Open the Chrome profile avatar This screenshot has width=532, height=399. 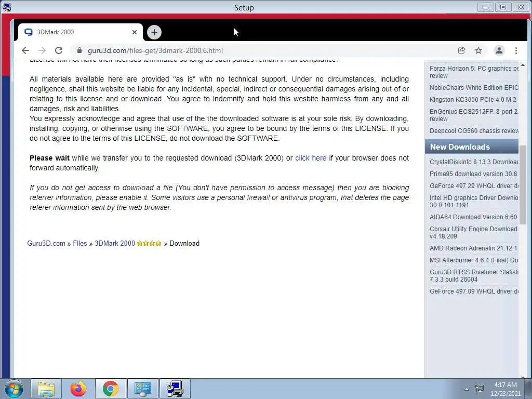click(499, 50)
